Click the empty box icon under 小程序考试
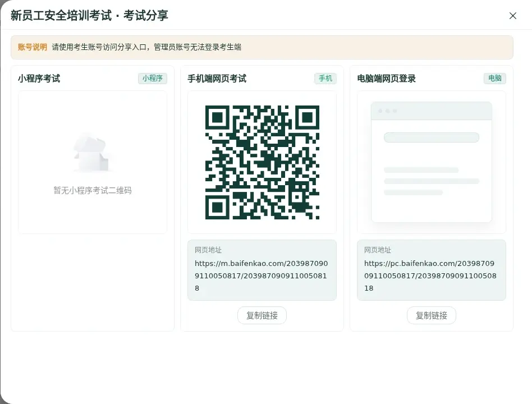Screen dimensions: 532x404 pos(93,153)
